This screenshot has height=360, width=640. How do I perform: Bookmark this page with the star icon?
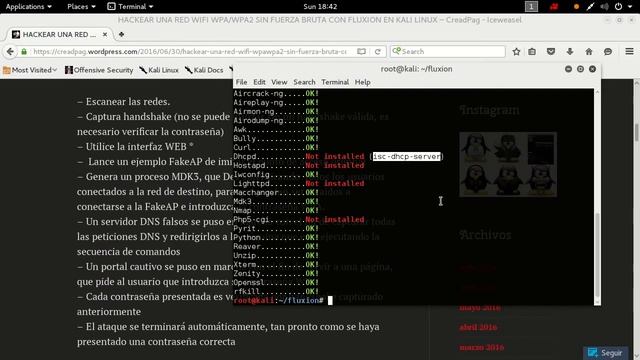tap(516, 51)
